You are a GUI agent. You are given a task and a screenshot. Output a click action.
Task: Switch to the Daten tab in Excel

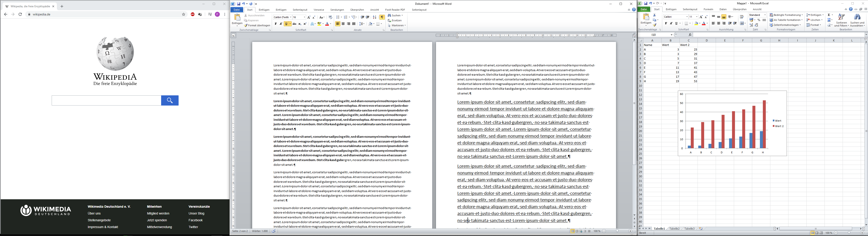(x=723, y=10)
